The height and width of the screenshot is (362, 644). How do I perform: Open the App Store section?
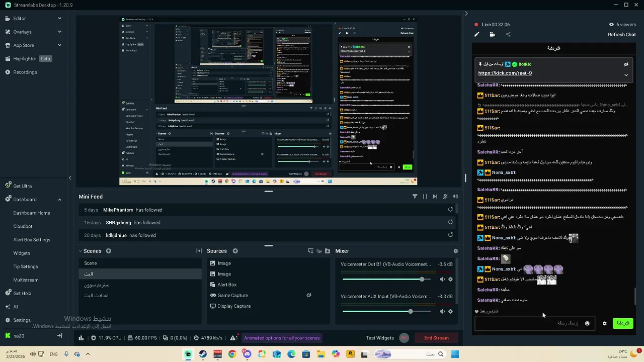click(24, 45)
